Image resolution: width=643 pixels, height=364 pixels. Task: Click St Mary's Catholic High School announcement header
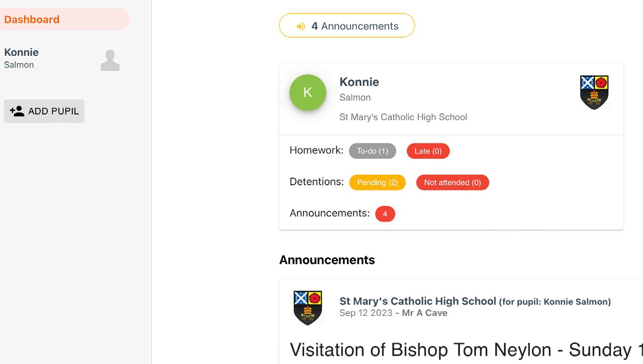pyautogui.click(x=418, y=301)
